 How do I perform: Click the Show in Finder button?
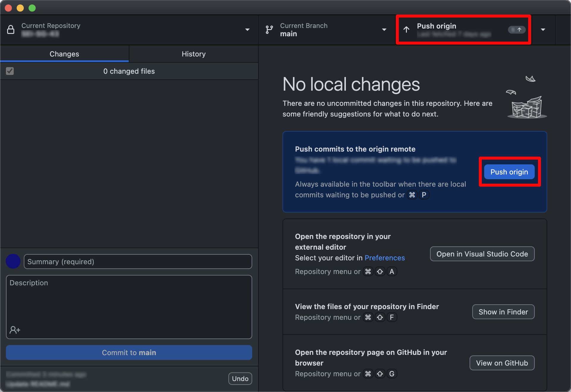point(503,312)
